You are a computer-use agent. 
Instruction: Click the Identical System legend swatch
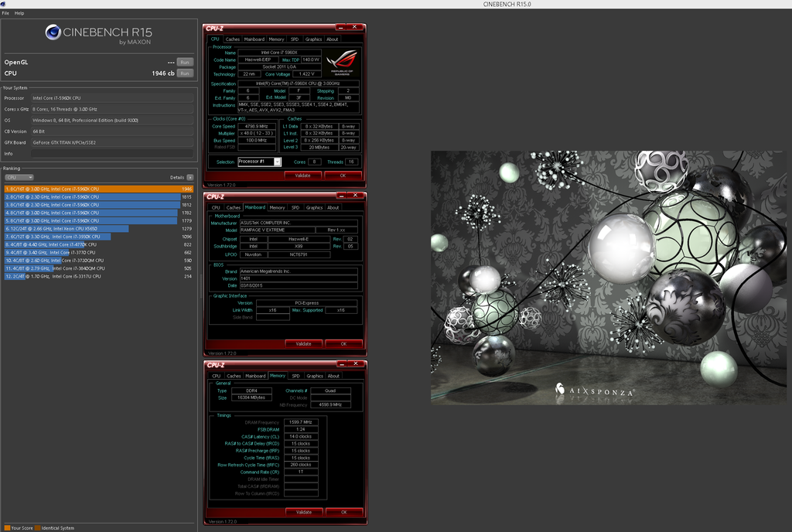pos(37,528)
